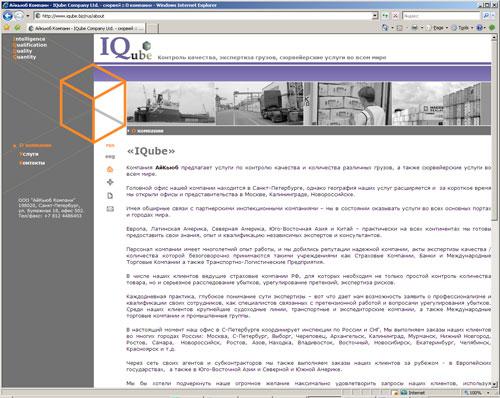Click the Feeds icon in command bar
The width and height of the screenshot is (500, 398).
pos(400,28)
